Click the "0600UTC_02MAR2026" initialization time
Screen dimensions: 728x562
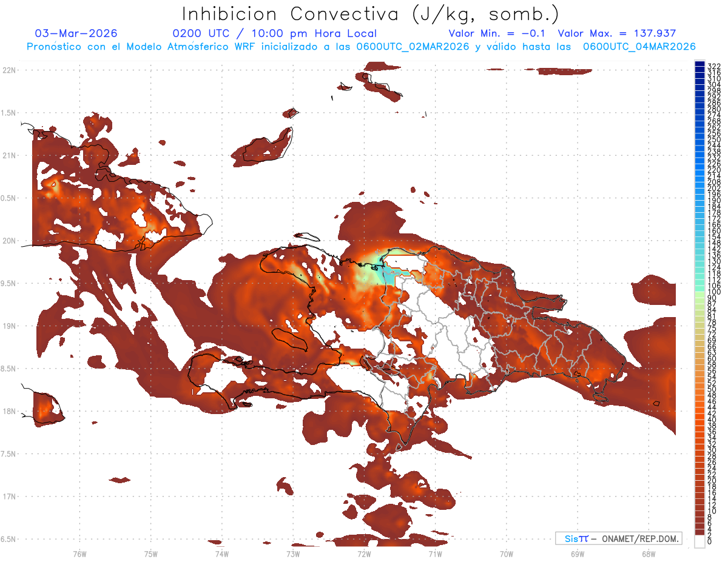pyautogui.click(x=413, y=47)
